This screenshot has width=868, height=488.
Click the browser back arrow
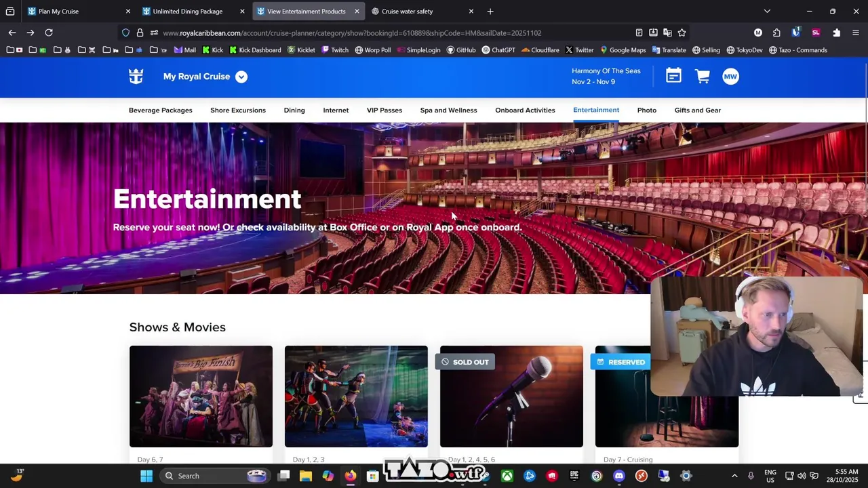point(12,33)
